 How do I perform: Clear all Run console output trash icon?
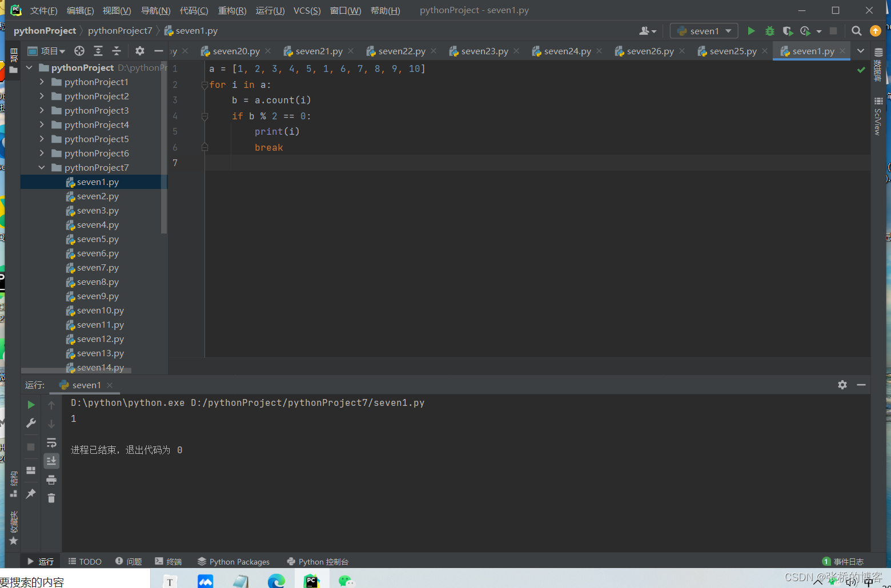51,498
